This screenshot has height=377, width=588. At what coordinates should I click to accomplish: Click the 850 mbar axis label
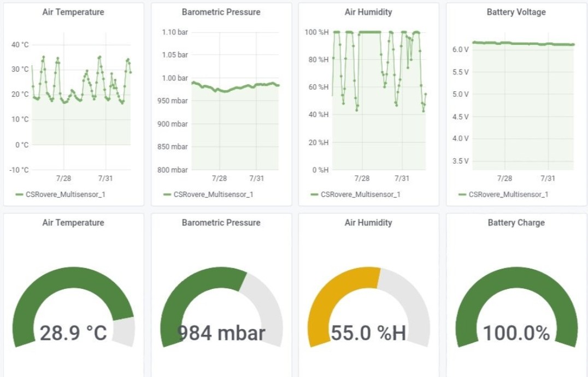(x=173, y=147)
